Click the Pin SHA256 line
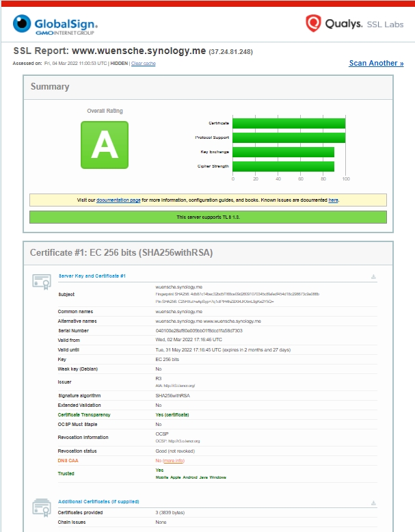The image size is (415, 532). [215, 302]
